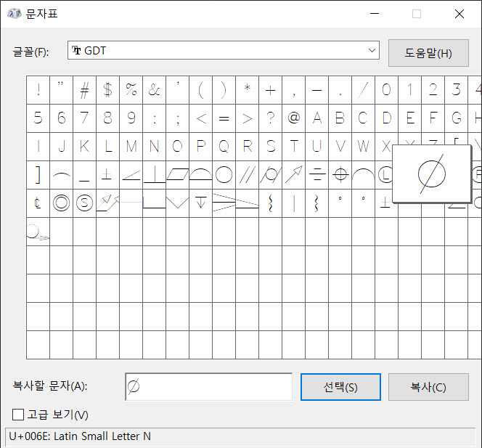
Task: Select the centerline symbol cell
Action: (x=38, y=203)
